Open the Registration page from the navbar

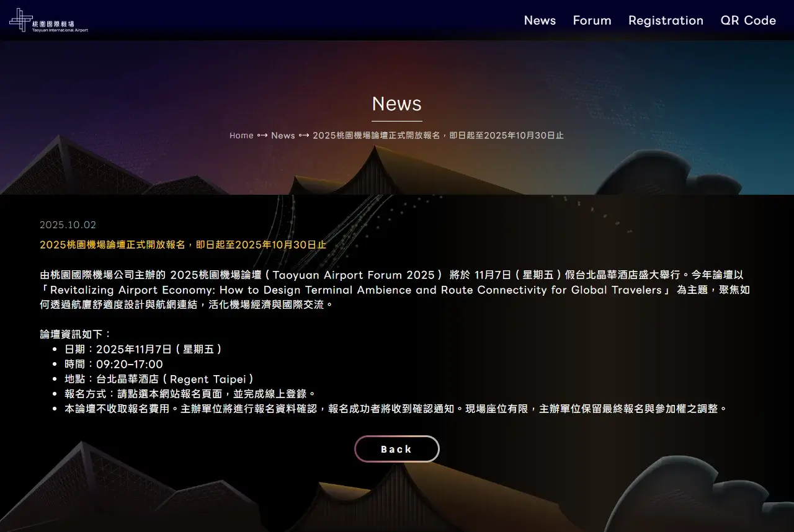tap(666, 20)
